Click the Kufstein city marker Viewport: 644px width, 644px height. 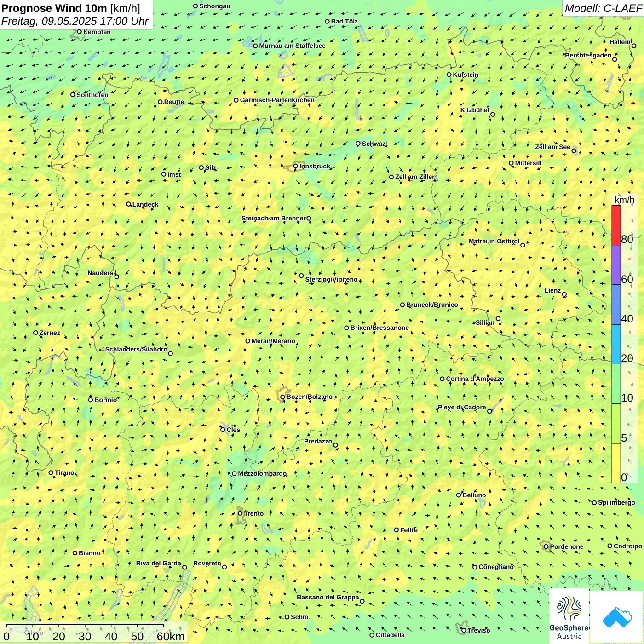pos(449,75)
